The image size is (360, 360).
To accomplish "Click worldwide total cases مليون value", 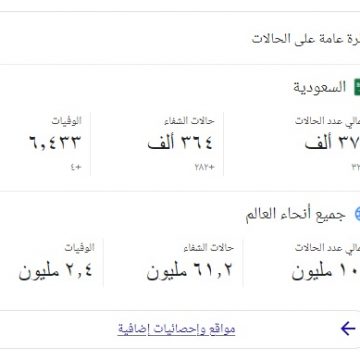I will click(x=326, y=271).
